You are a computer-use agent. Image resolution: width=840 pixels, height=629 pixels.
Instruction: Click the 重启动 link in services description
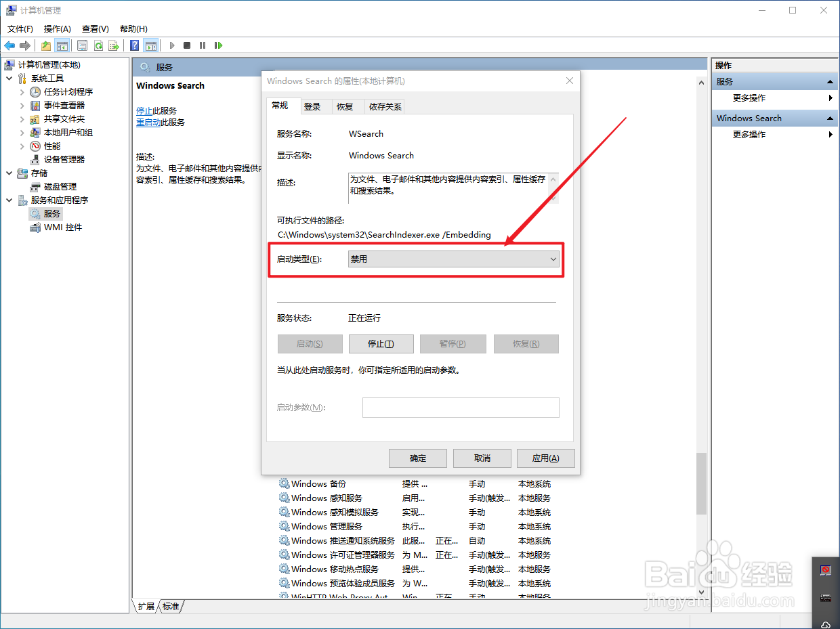[x=148, y=123]
